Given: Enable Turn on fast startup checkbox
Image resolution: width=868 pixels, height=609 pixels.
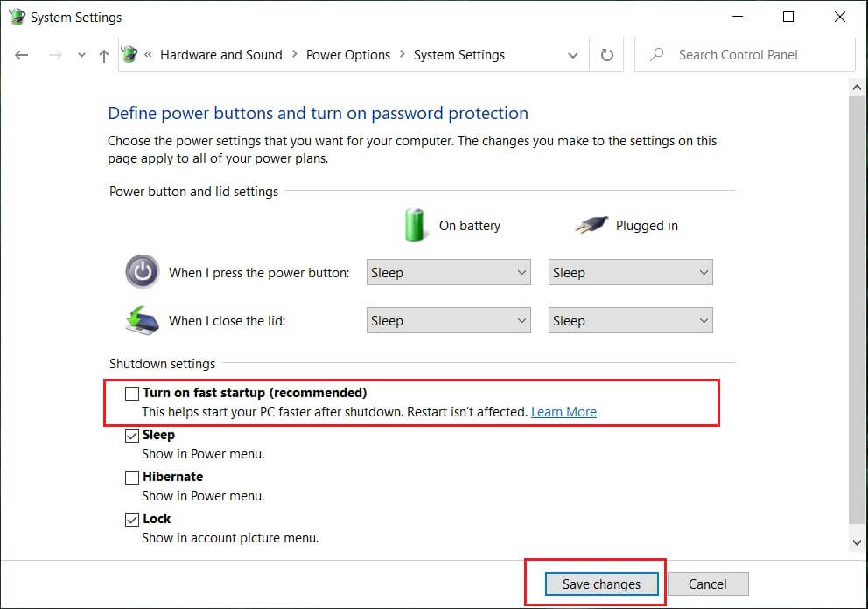Looking at the screenshot, I should coord(132,394).
